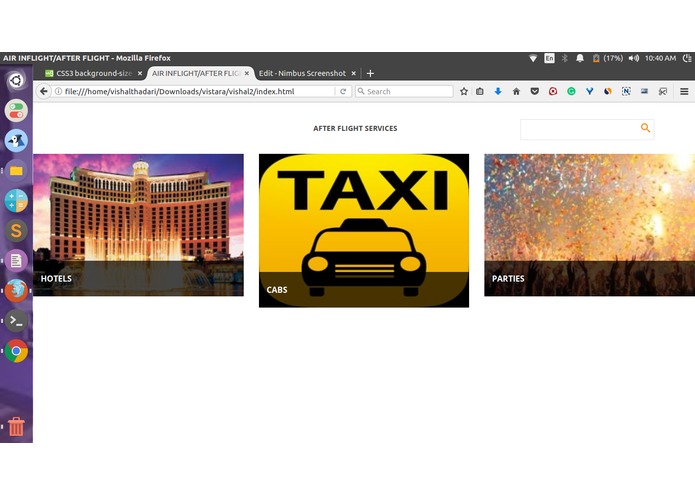The width and height of the screenshot is (695, 494).
Task: Click the Bluetooth indicator in top panel
Action: pyautogui.click(x=565, y=58)
